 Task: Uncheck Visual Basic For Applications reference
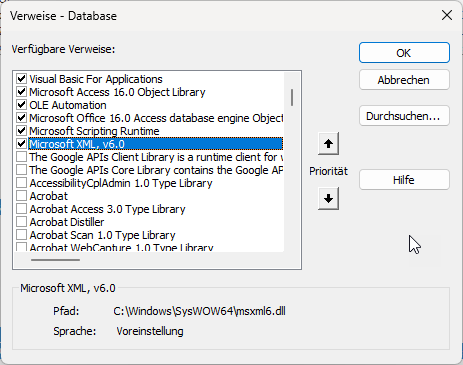pyautogui.click(x=22, y=79)
